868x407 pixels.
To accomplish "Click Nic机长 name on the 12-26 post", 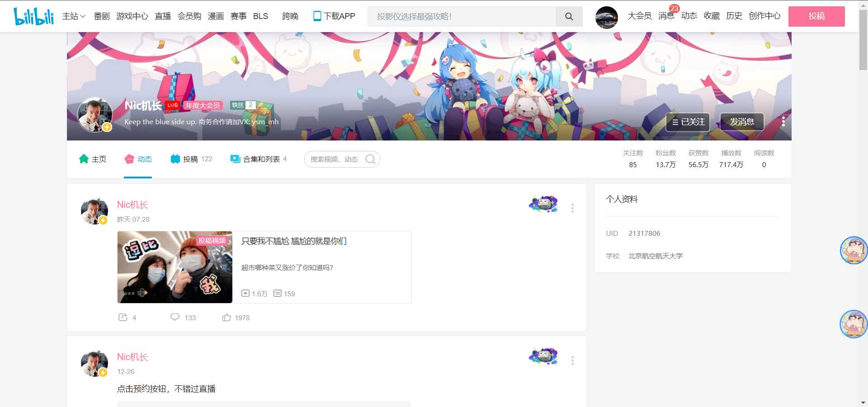I will (132, 357).
